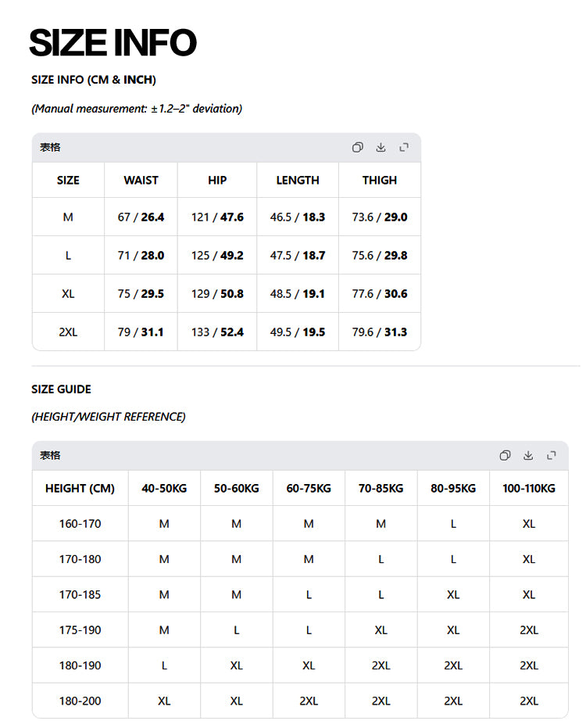Click the M hip value 121 / 47.6
Image resolution: width=586 pixels, height=728 pixels.
coord(217,217)
